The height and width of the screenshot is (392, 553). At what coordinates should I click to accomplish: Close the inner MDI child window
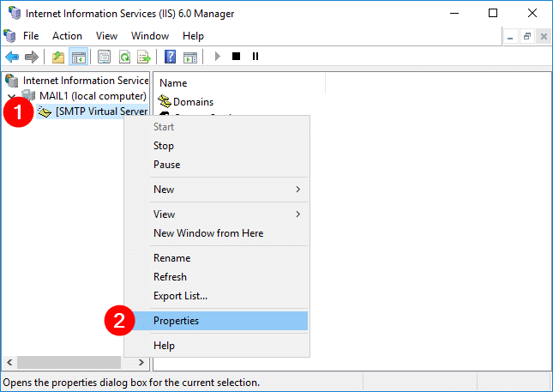[x=544, y=36]
